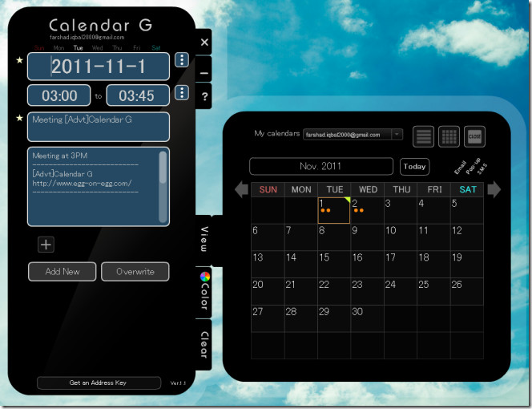Click the SMS reminder label
The width and height of the screenshot is (532, 409).
pos(482,169)
